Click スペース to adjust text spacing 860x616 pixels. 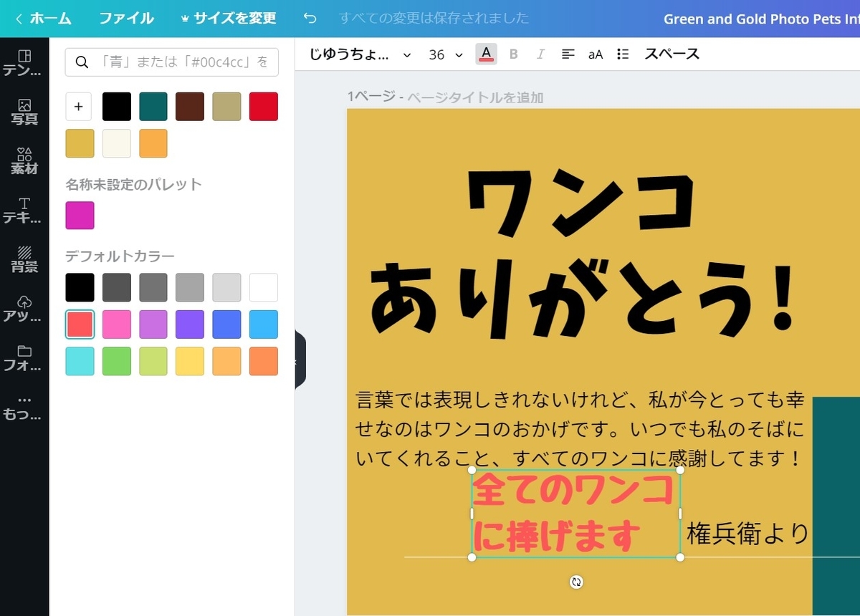(x=671, y=54)
